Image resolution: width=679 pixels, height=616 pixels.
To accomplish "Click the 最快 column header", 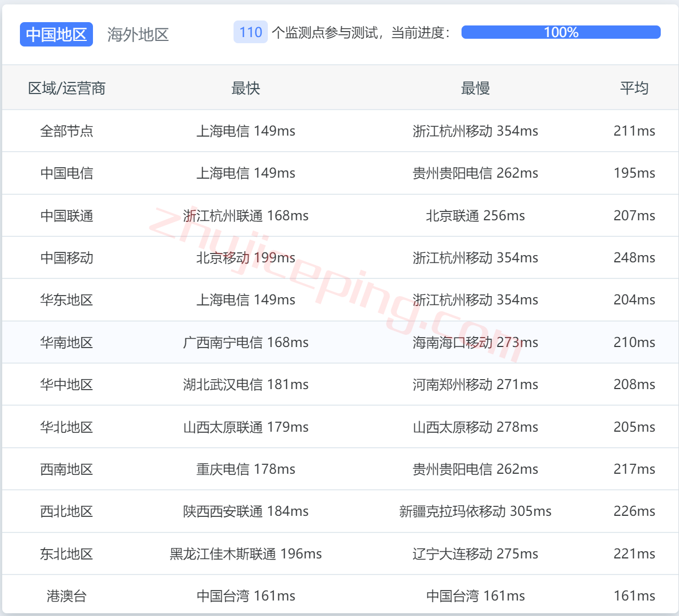I will pos(246,88).
